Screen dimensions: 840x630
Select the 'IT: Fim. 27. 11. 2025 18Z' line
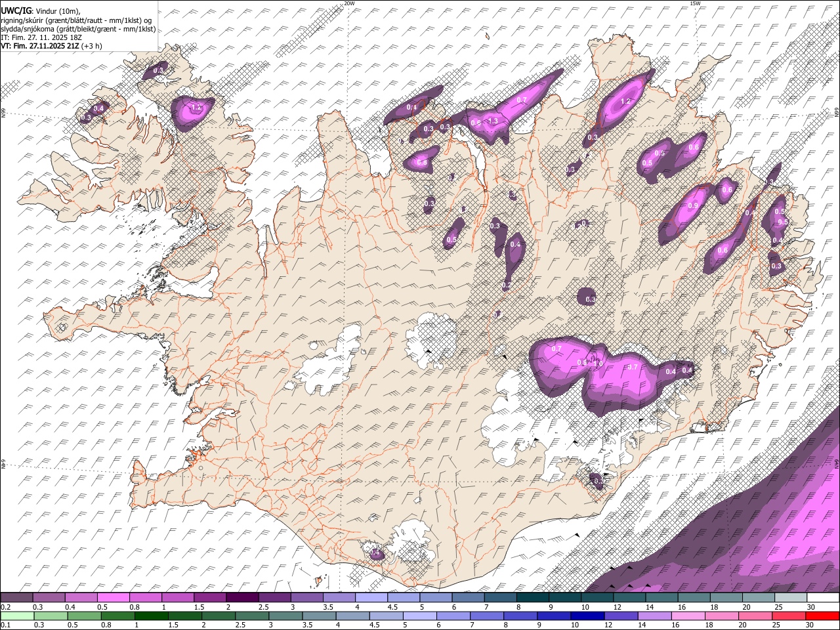tap(41, 37)
